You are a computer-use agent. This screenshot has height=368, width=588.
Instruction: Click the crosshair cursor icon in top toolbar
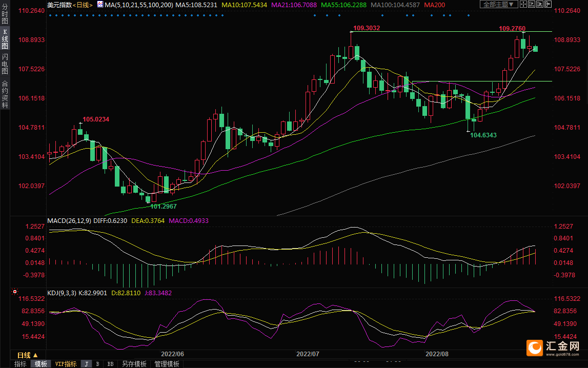(523, 4)
